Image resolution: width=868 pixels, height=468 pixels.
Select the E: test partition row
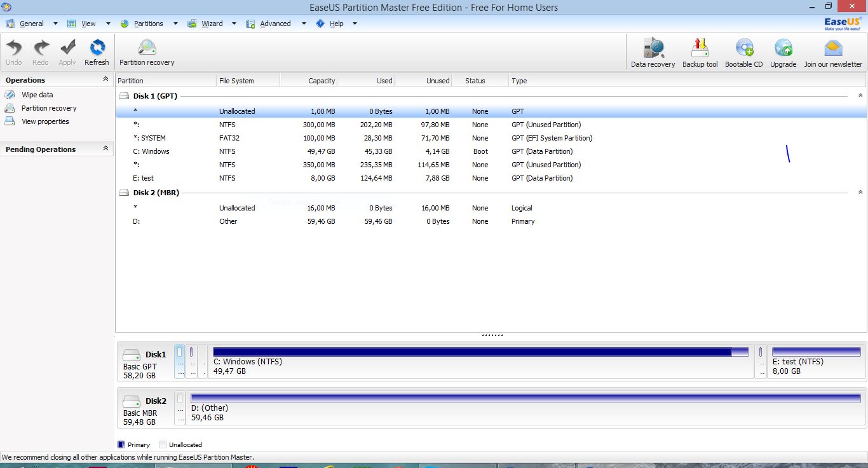point(491,178)
